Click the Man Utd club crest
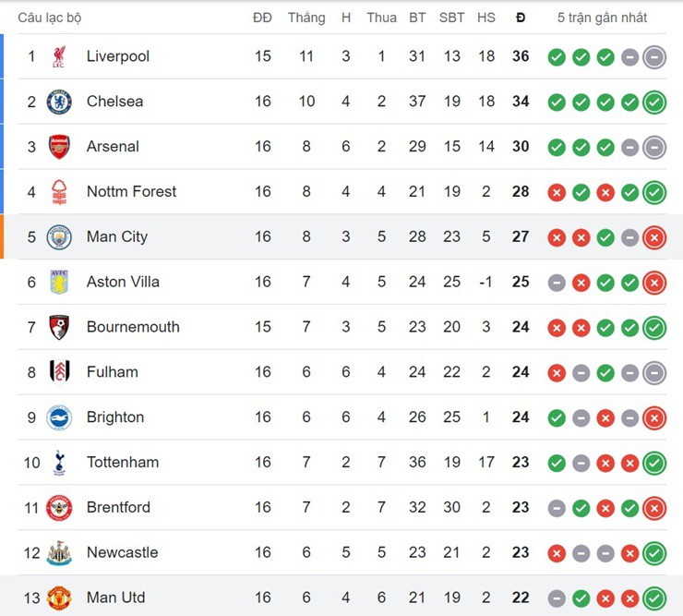 pyautogui.click(x=59, y=598)
